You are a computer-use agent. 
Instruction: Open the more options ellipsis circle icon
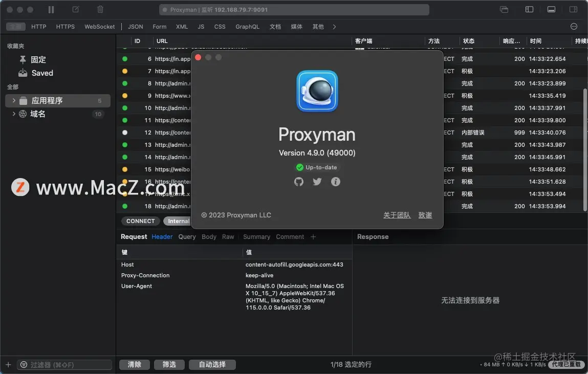point(574,26)
